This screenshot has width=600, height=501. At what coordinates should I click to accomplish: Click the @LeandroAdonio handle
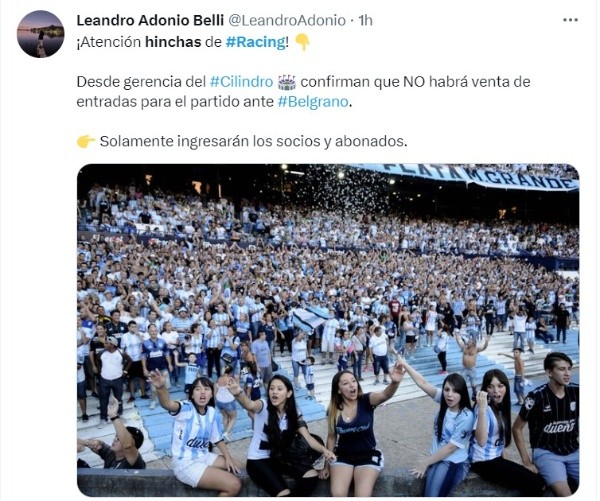click(x=287, y=20)
